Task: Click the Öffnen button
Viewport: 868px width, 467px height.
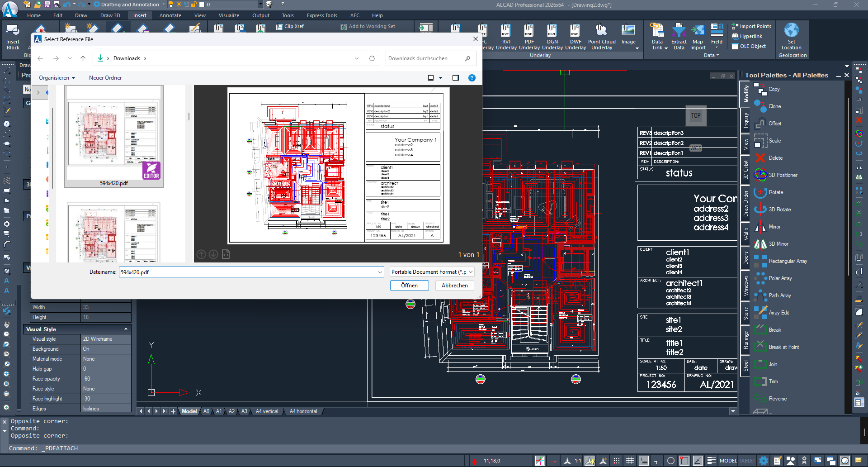Action: 409,286
